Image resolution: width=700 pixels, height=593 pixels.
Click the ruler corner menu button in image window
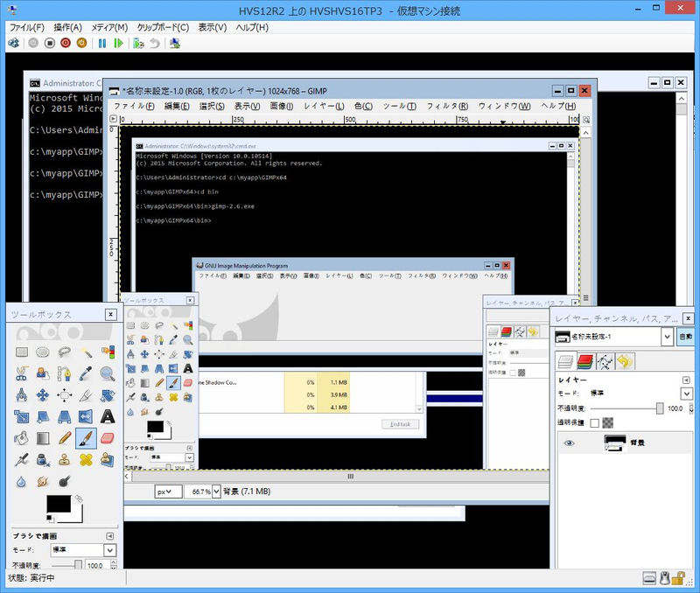pos(114,119)
